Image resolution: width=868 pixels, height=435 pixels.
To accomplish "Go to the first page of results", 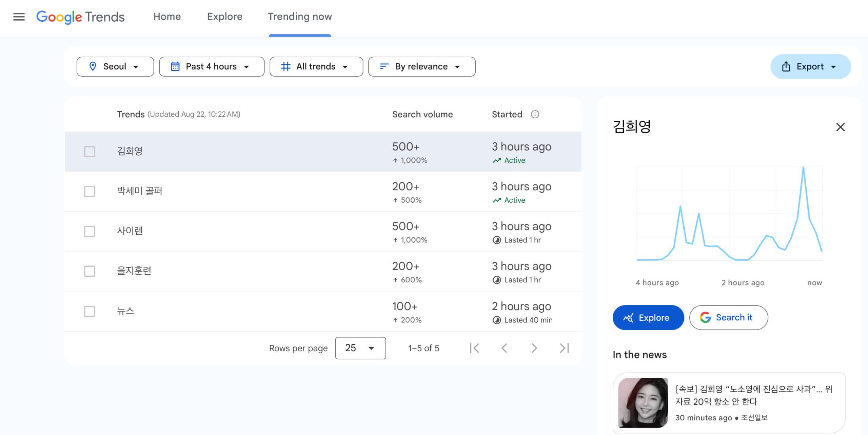I will (x=474, y=348).
